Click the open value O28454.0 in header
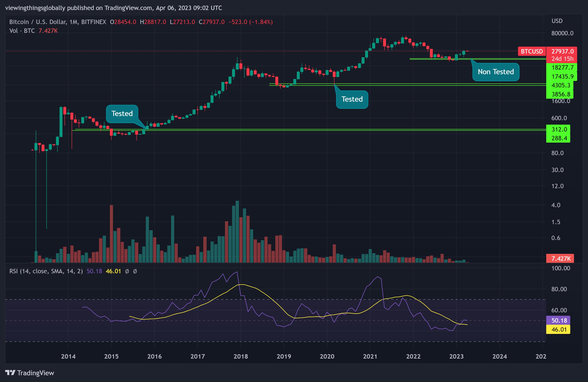The width and height of the screenshot is (588, 382). 123,22
